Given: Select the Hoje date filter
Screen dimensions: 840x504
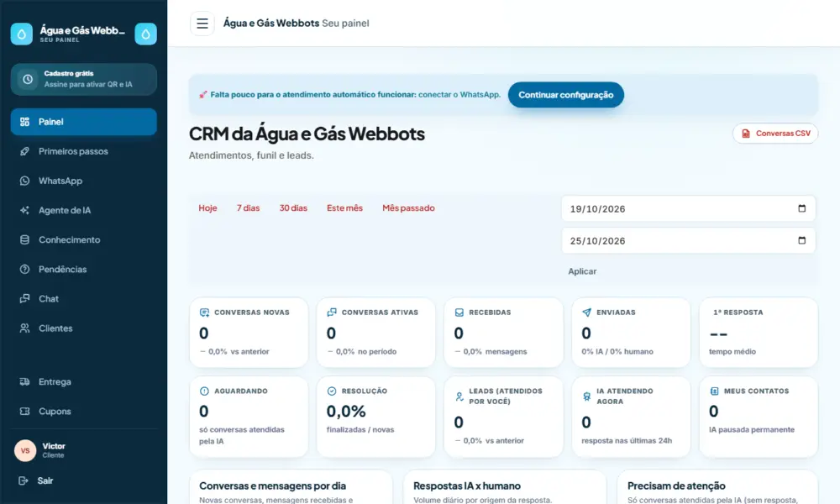Looking at the screenshot, I should click(207, 207).
